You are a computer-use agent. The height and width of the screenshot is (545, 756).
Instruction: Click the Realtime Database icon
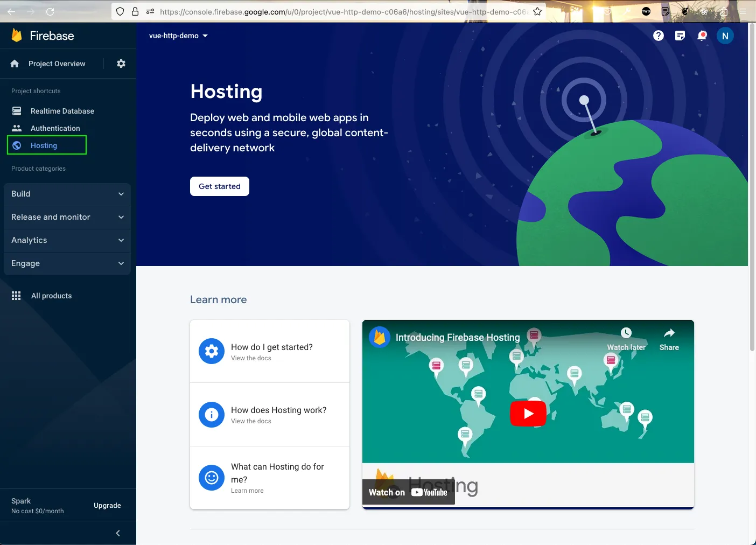pos(17,111)
